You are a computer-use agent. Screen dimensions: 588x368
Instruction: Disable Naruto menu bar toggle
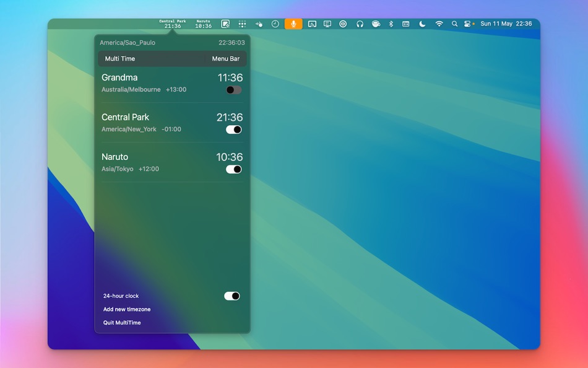pyautogui.click(x=233, y=169)
